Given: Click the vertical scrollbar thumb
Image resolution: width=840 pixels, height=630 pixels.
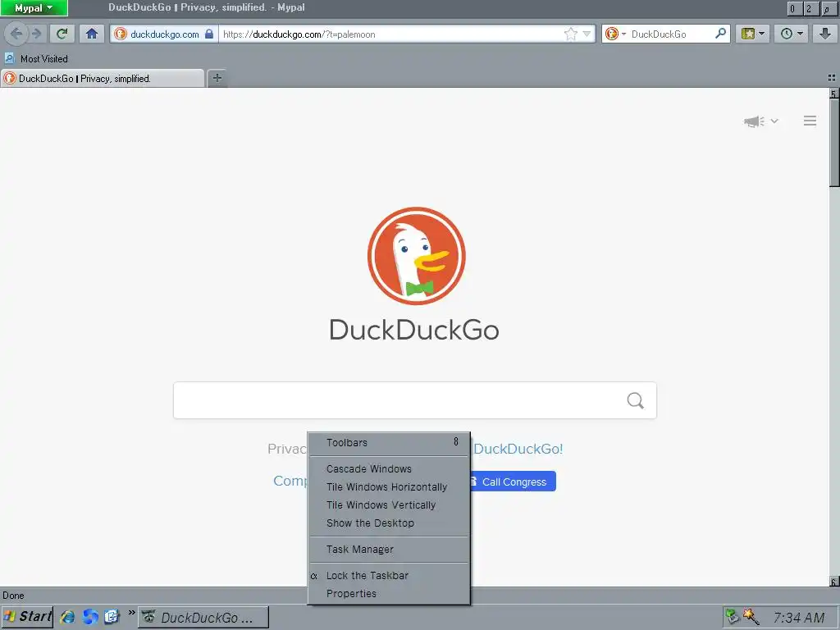Looking at the screenshot, I should [834, 143].
